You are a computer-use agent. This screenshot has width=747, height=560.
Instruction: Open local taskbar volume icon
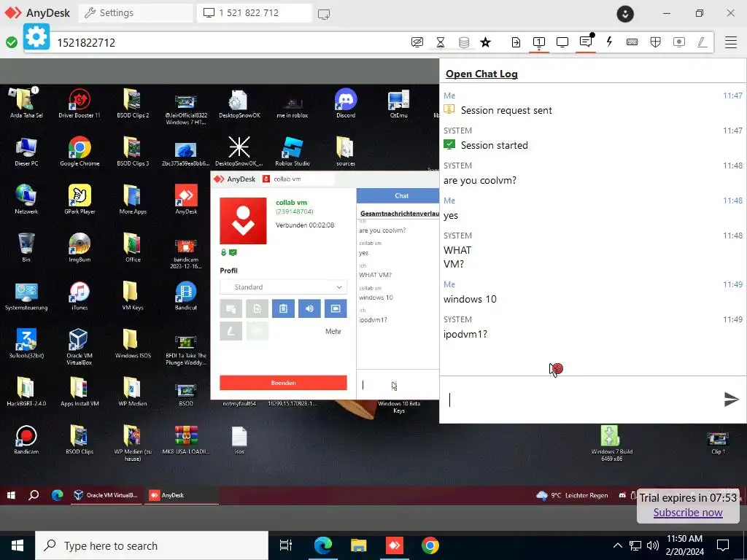[x=653, y=545]
